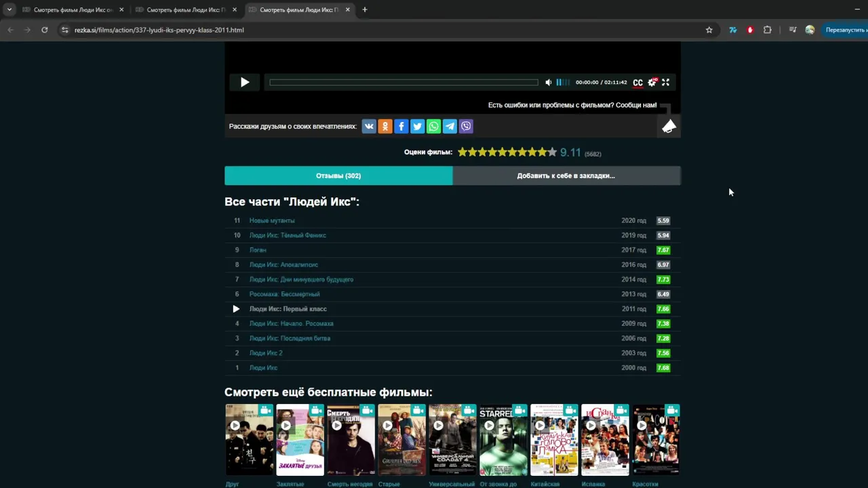Close the active third browser tab
The image size is (868, 488).
348,10
